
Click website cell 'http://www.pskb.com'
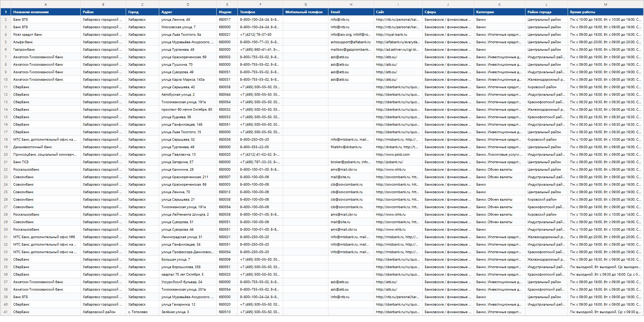[398, 155]
